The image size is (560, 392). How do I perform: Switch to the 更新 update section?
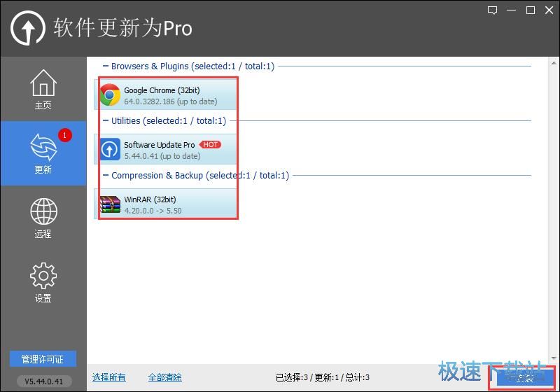43,153
